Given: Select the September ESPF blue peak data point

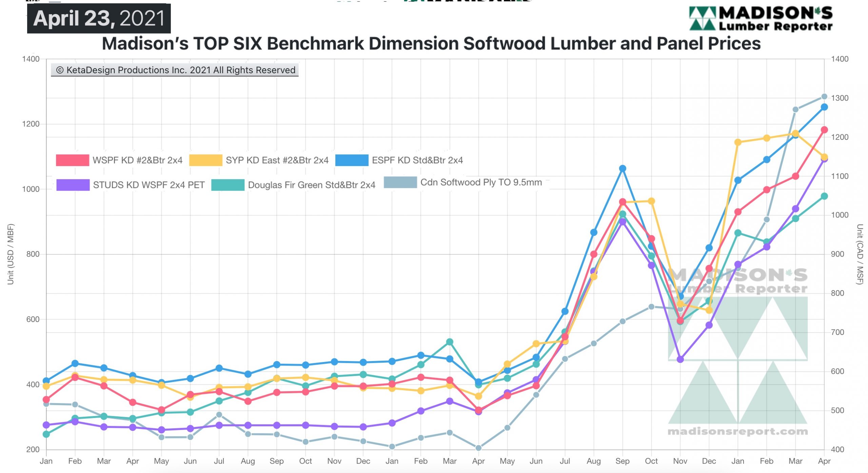Looking at the screenshot, I should click(x=623, y=169).
